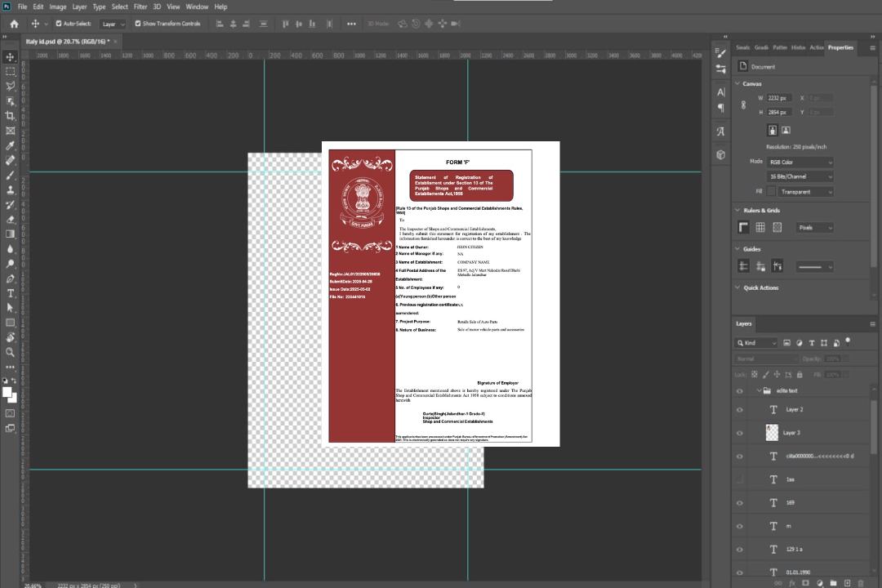Click the foreground color swatch
Image resolution: width=882 pixels, height=588 pixels.
[7, 392]
